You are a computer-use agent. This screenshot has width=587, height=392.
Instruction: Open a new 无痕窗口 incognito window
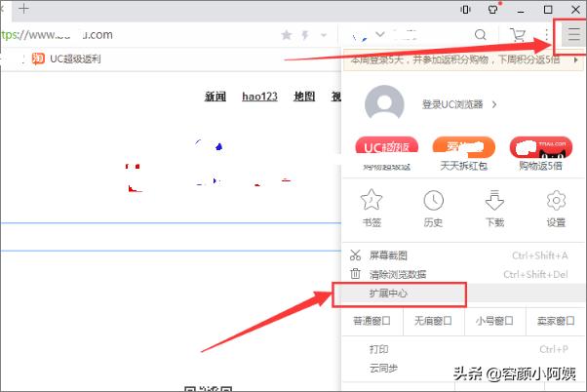[x=433, y=320]
